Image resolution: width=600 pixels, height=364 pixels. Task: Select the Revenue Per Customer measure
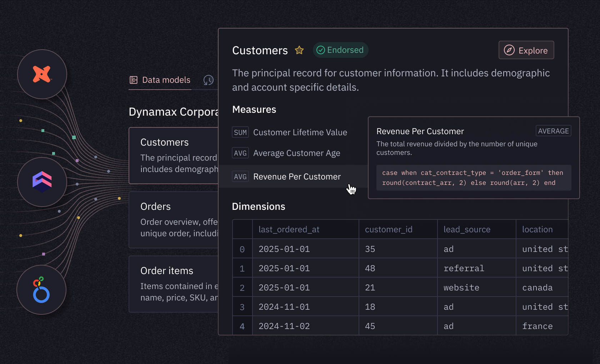tap(297, 176)
